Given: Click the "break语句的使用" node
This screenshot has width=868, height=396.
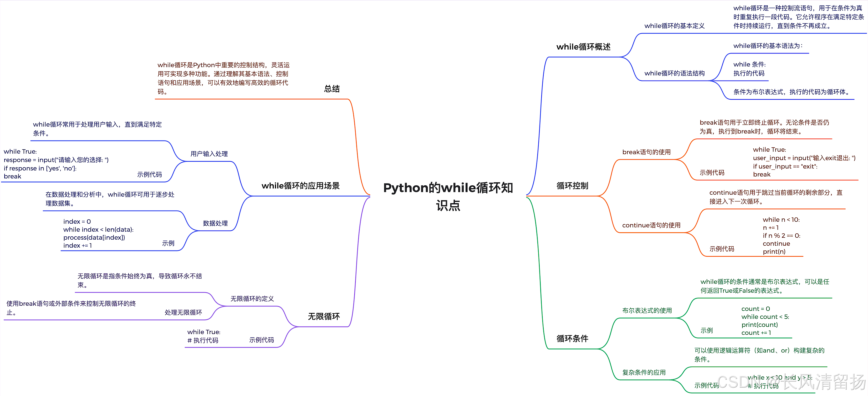Looking at the screenshot, I should (x=646, y=152).
